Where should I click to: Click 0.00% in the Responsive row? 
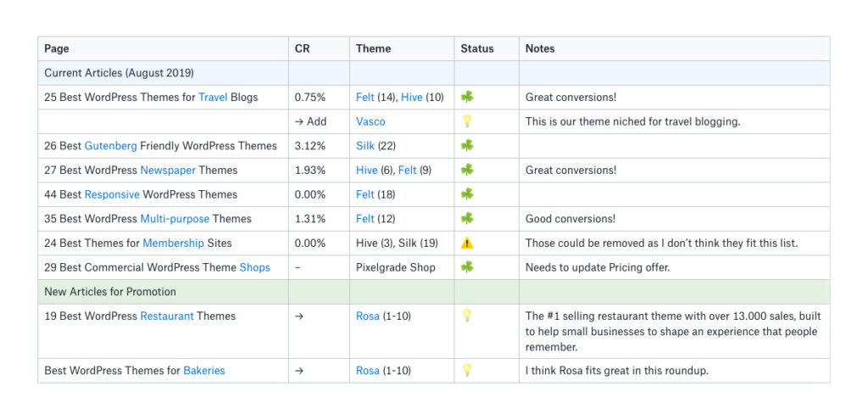(x=310, y=194)
